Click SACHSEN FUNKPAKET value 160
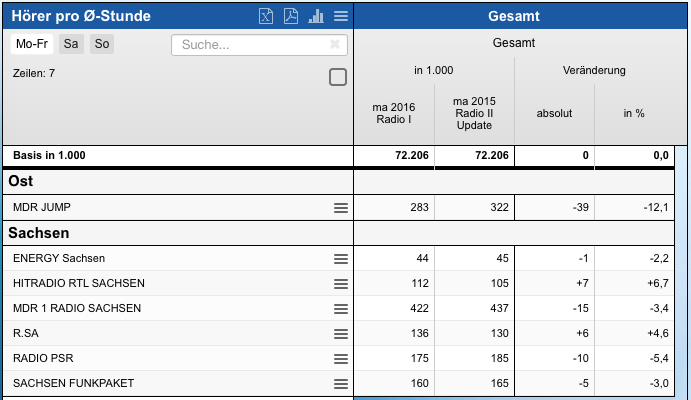The height and width of the screenshot is (400, 691). [x=420, y=383]
